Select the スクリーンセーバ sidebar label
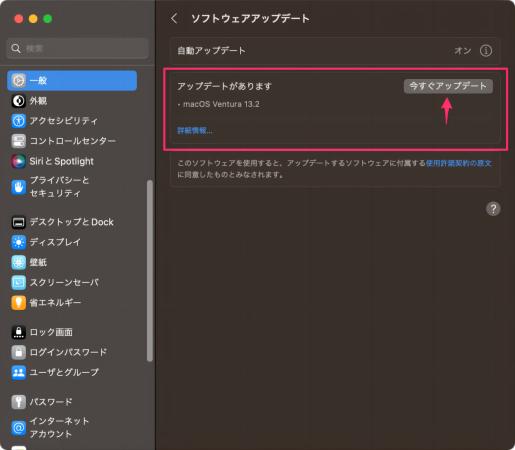 [64, 283]
